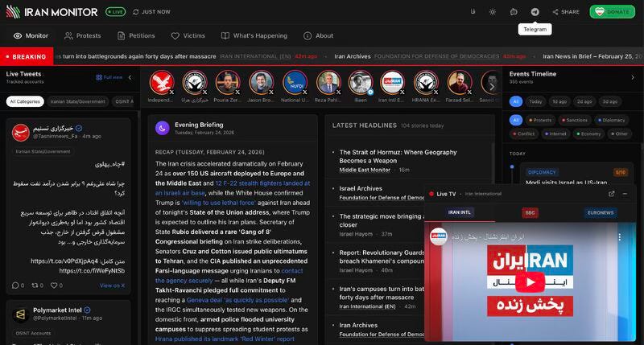Open the Tasnim news profile avatar
Image resolution: width=644 pixels, height=345 pixels.
[x=21, y=133]
